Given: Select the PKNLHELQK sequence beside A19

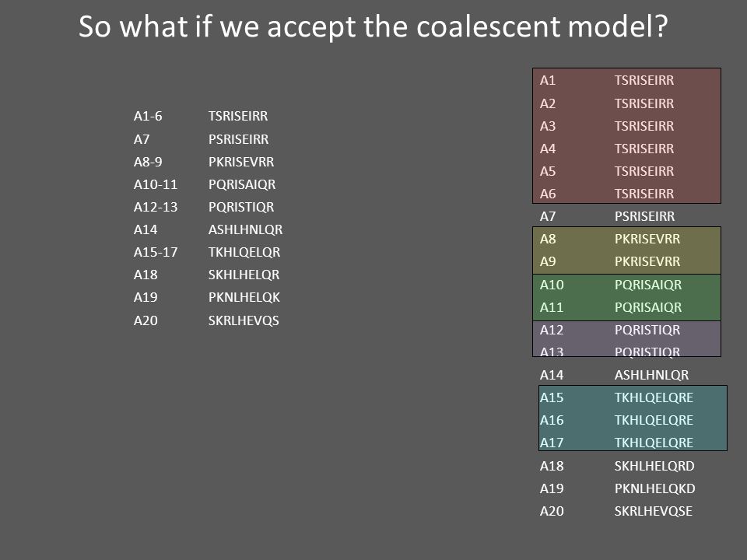Looking at the screenshot, I should point(244,298).
